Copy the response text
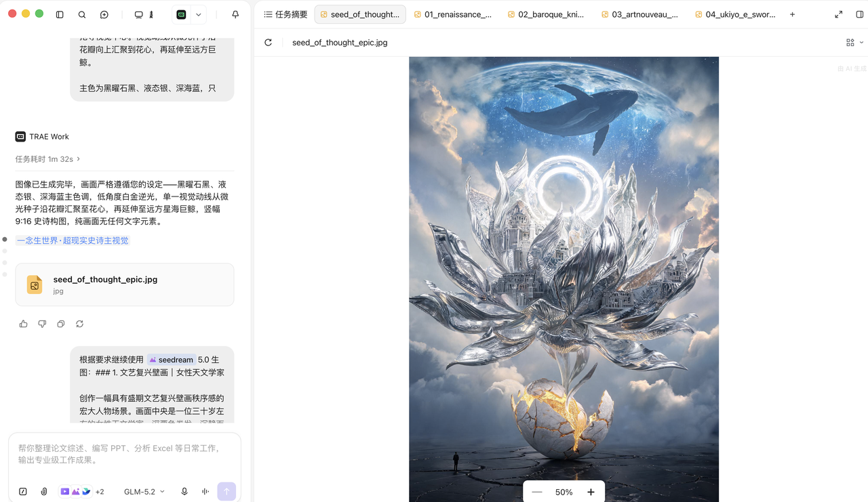This screenshot has width=868, height=502. pyautogui.click(x=61, y=324)
